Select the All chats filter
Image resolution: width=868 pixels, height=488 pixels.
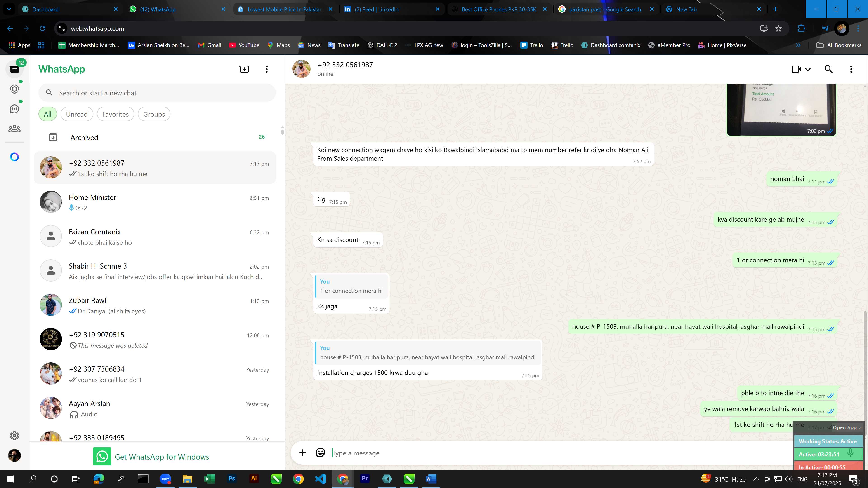click(47, 114)
